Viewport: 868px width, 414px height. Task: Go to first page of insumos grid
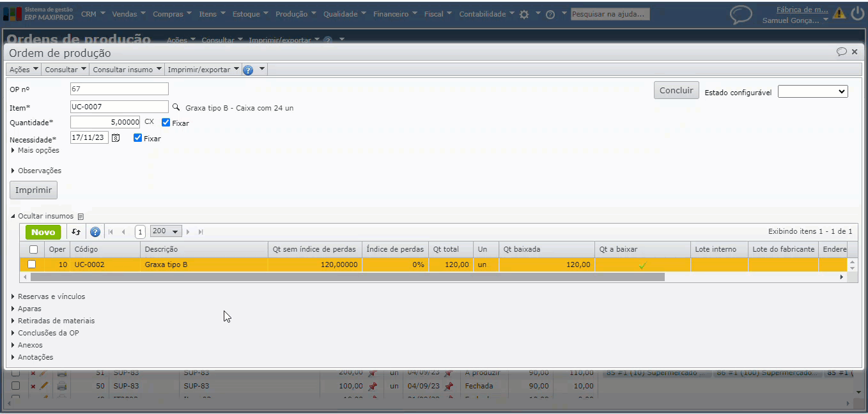(x=111, y=232)
